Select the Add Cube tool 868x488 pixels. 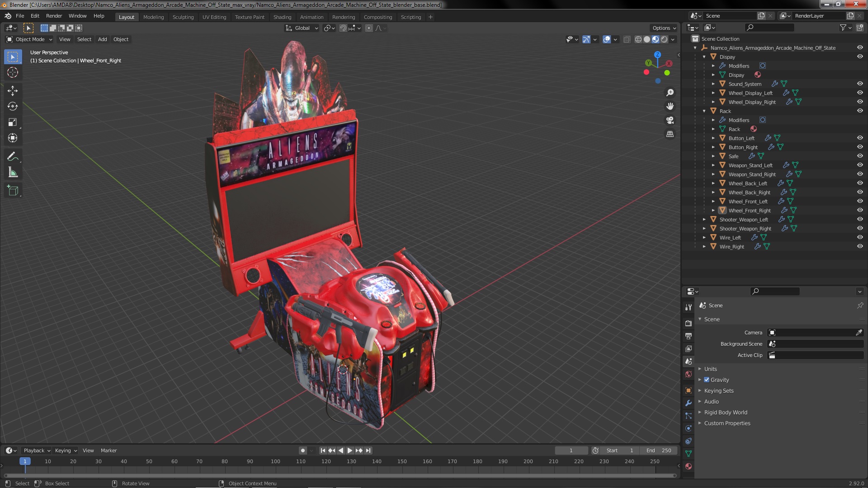pos(13,191)
